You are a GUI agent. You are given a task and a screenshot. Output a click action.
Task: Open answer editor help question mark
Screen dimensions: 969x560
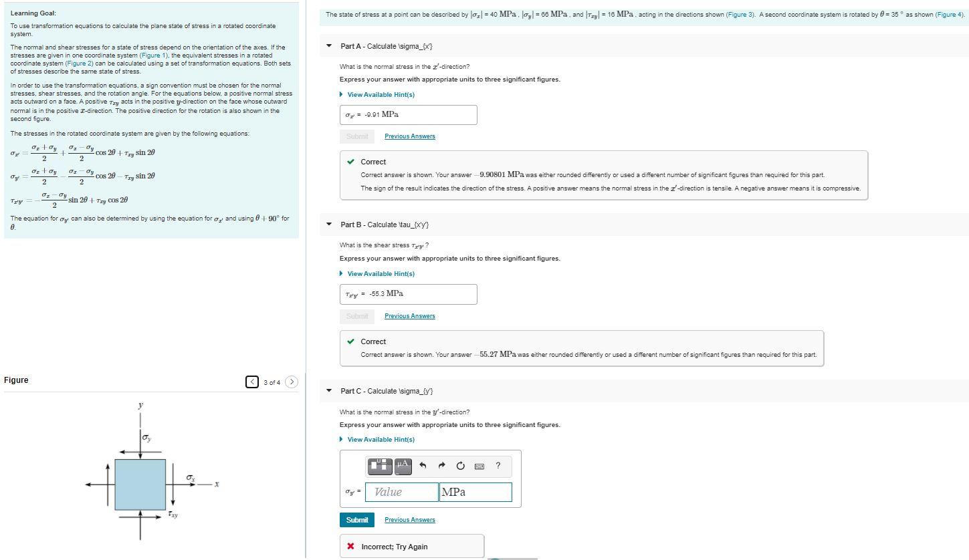(x=498, y=466)
